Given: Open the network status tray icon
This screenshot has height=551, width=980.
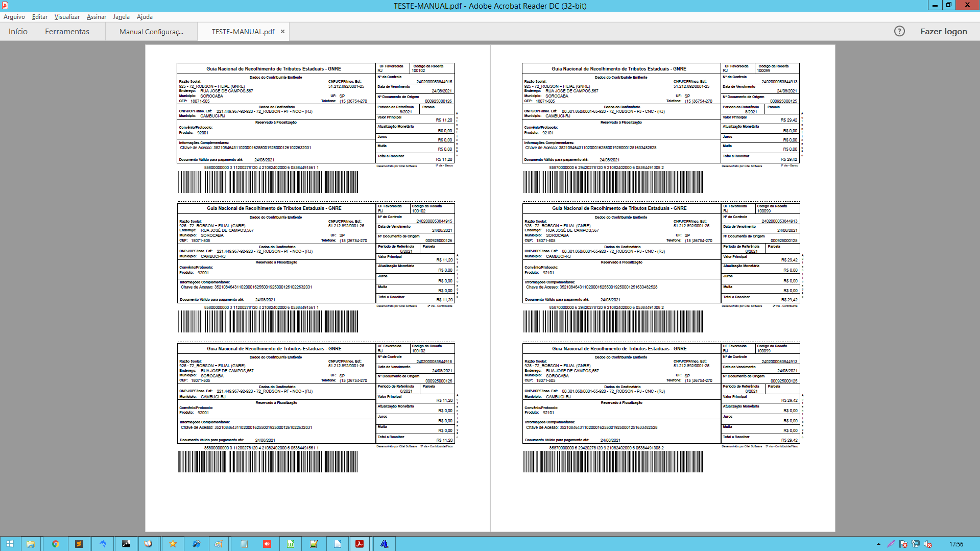Looking at the screenshot, I should (x=916, y=544).
